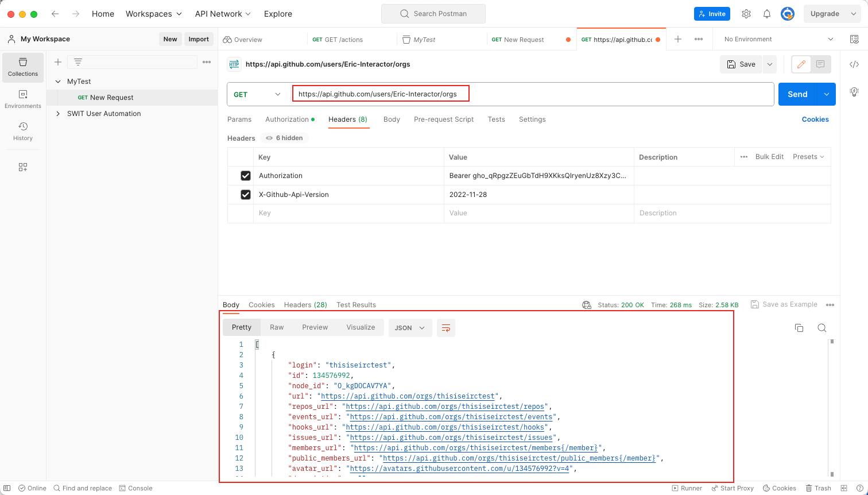Image resolution: width=868 pixels, height=495 pixels.
Task: Expand the SWIT User Automation collection
Action: pyautogui.click(x=58, y=114)
